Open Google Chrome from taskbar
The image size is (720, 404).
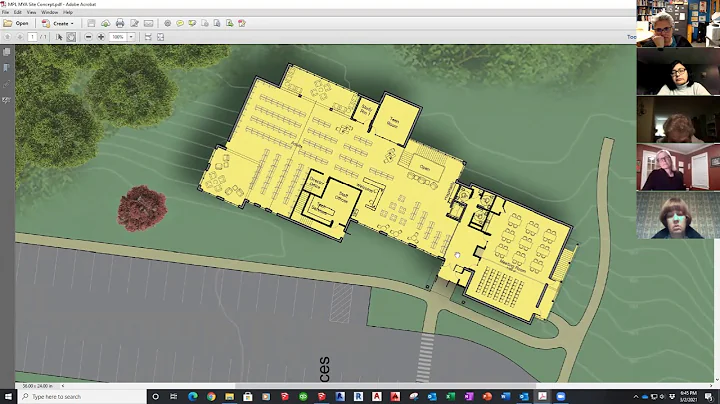pyautogui.click(x=211, y=396)
